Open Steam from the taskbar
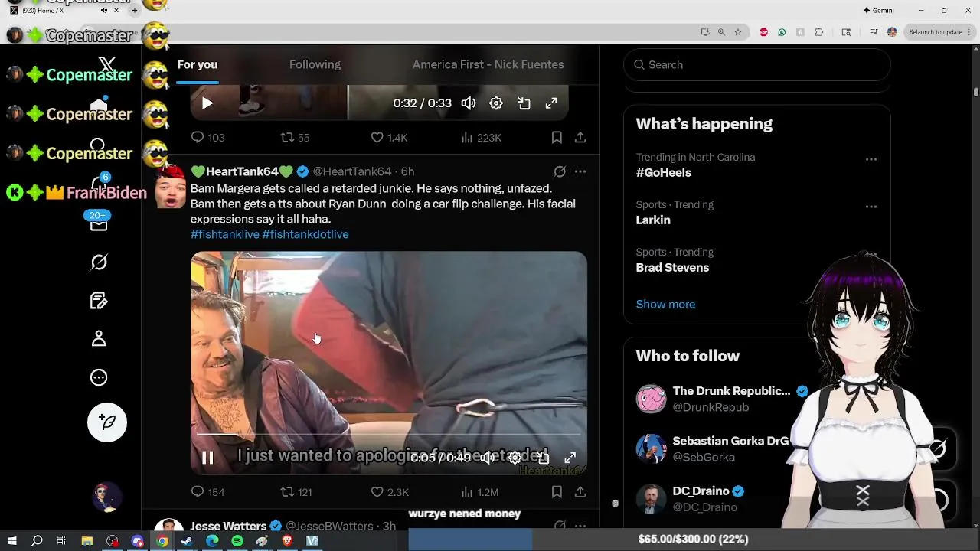This screenshot has width=980, height=551. [x=187, y=540]
